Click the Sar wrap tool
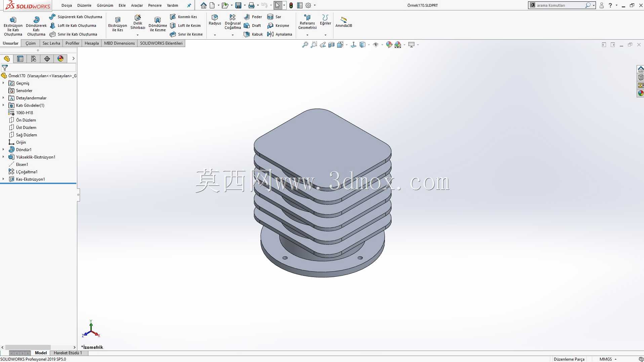 [x=274, y=17]
